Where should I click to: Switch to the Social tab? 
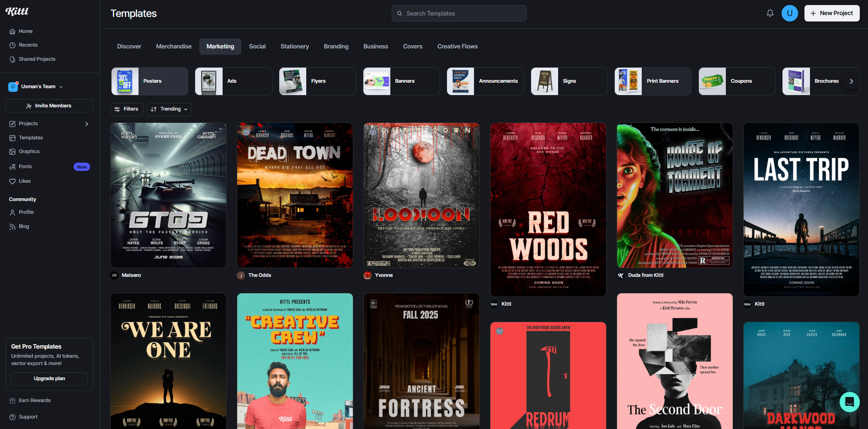coord(257,46)
